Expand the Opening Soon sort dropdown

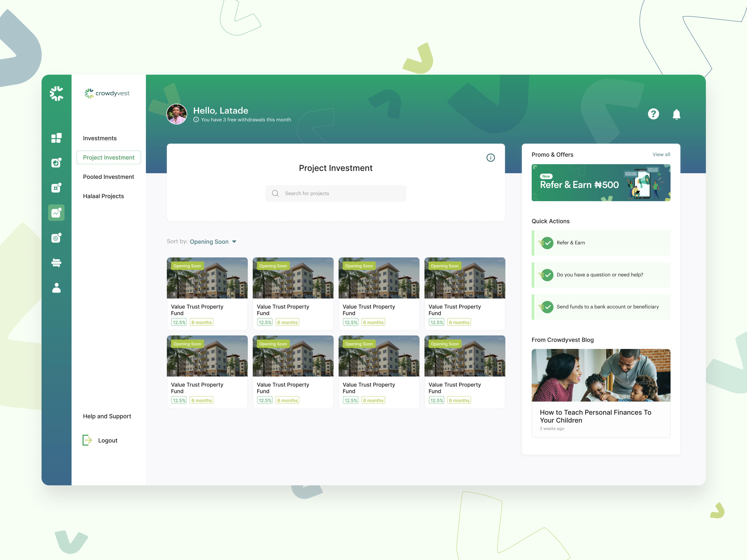(213, 242)
